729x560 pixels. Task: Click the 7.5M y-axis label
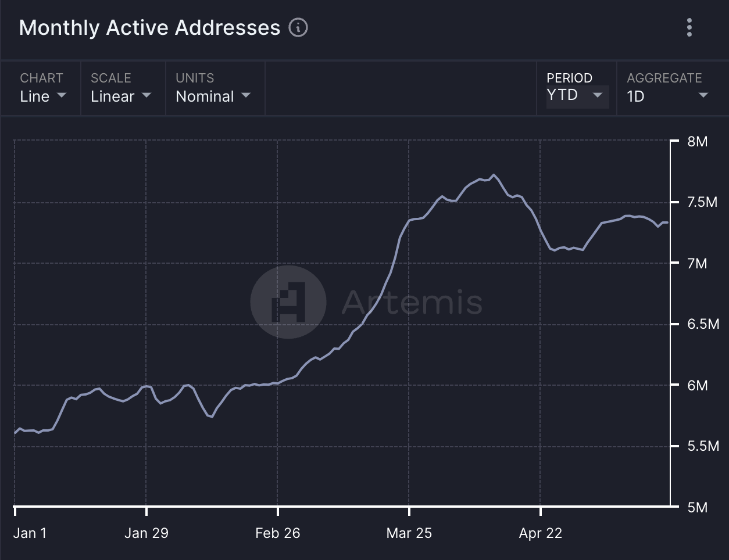[x=702, y=202]
